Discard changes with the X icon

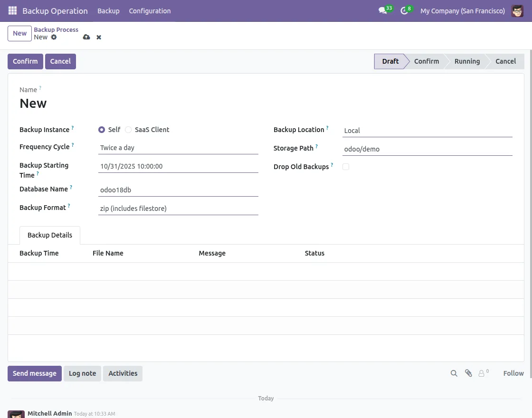[98, 37]
